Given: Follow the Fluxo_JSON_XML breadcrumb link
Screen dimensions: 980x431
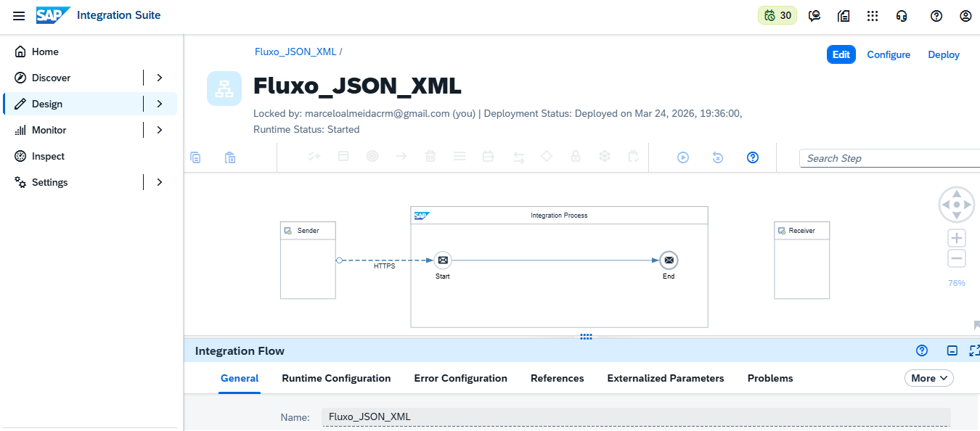Looking at the screenshot, I should [295, 52].
